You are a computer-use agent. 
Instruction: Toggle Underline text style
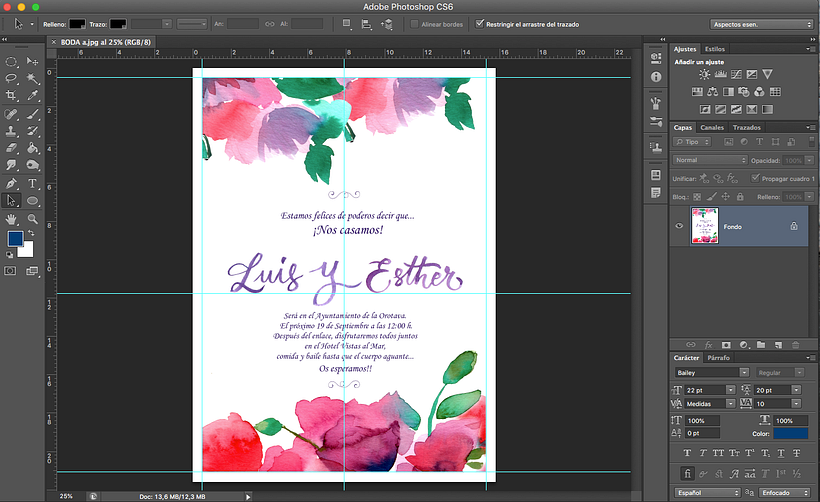click(x=781, y=453)
